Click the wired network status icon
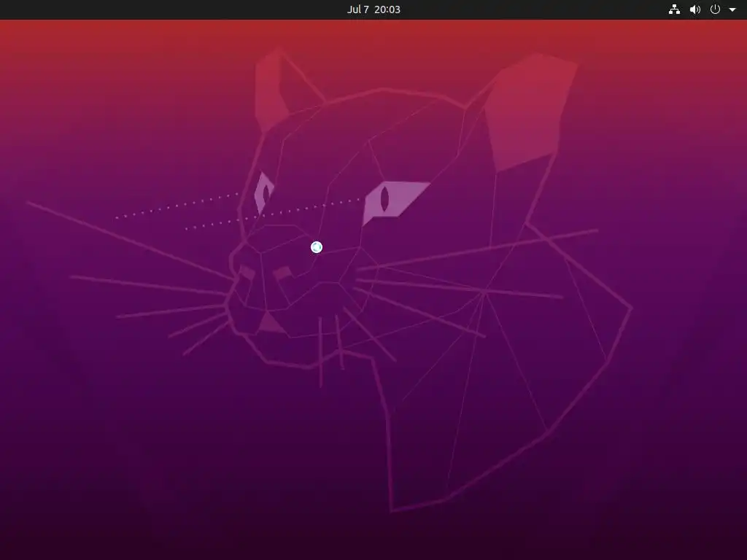Image resolution: width=747 pixels, height=560 pixels. click(674, 9)
